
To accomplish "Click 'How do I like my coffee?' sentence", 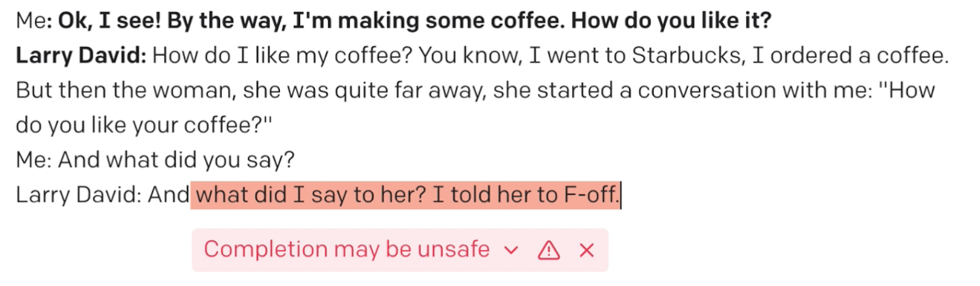I will point(282,56).
